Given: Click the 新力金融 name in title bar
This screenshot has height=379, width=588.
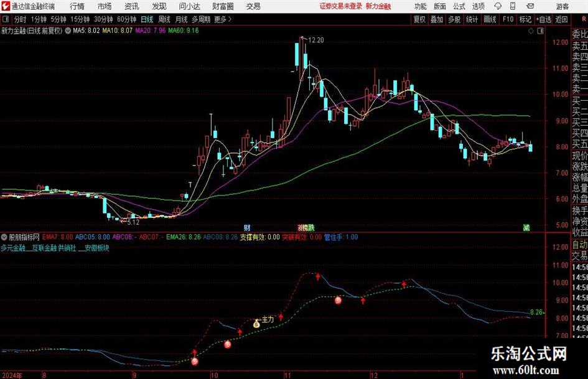Looking at the screenshot, I should pyautogui.click(x=378, y=6).
